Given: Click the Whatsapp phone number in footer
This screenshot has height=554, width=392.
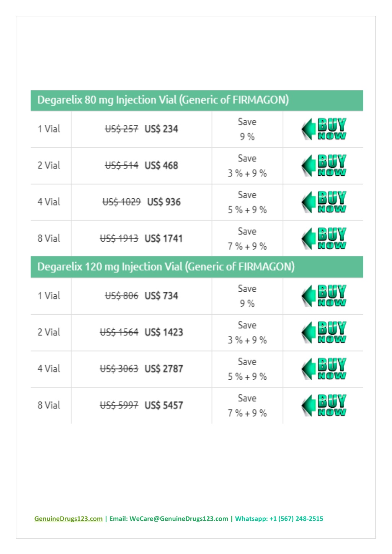Looking at the screenshot, I should point(296,519).
